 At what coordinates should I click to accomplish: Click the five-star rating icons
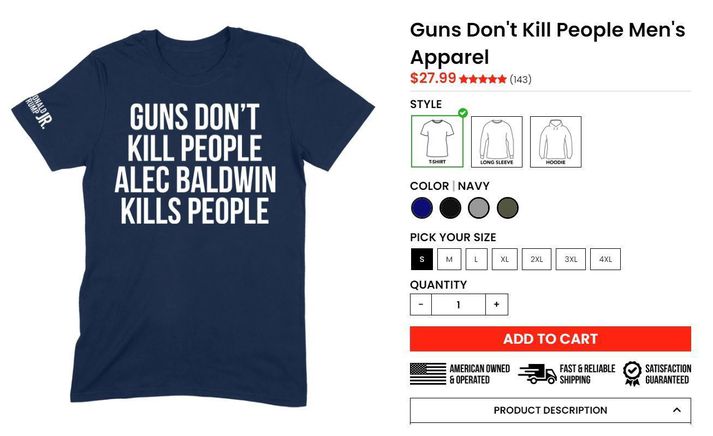click(482, 80)
